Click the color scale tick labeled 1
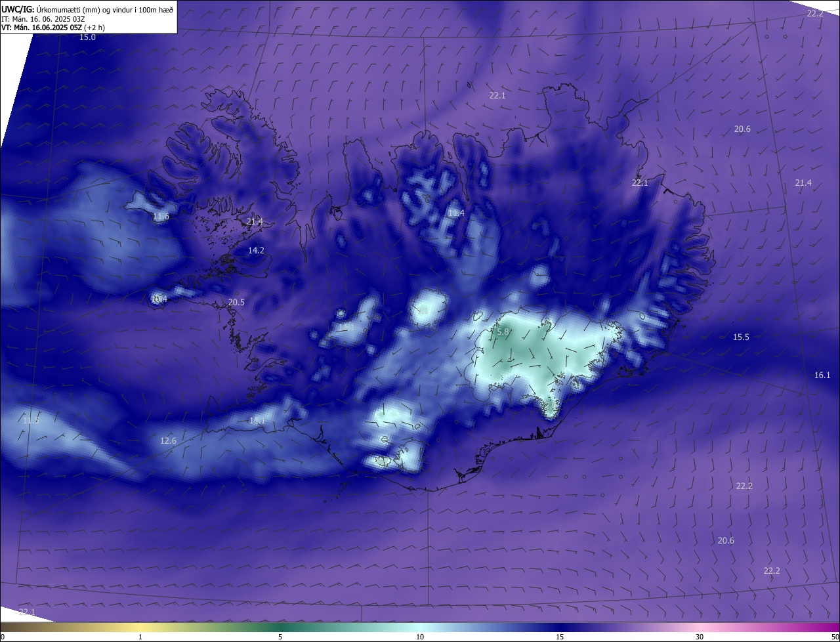Image resolution: width=840 pixels, height=642 pixels. click(x=140, y=637)
